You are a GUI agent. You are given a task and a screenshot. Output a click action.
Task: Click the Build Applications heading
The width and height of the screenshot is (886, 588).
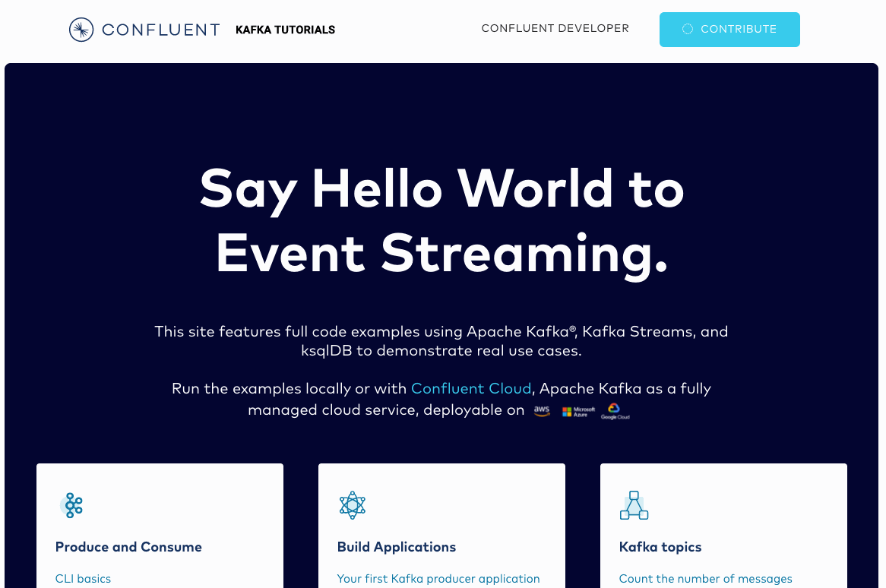click(397, 547)
